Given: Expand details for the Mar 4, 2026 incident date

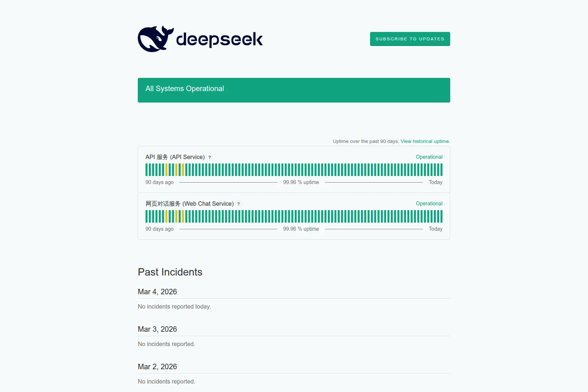Looking at the screenshot, I should pos(157,292).
